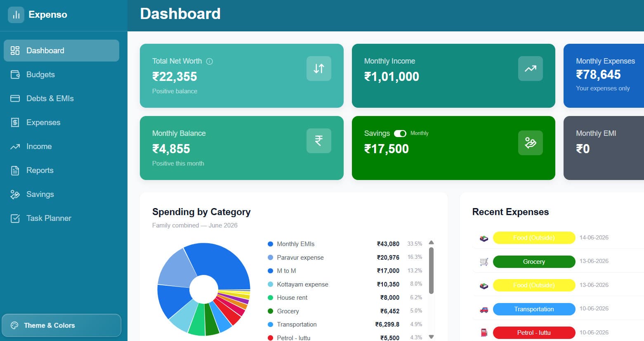
Task: Click the Savings ₹17,500 value
Action: point(387,149)
